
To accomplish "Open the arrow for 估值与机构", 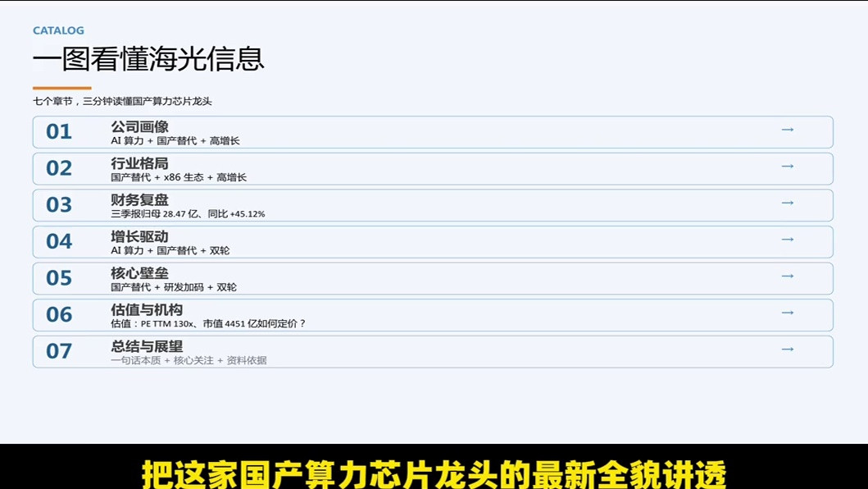I will coord(787,313).
